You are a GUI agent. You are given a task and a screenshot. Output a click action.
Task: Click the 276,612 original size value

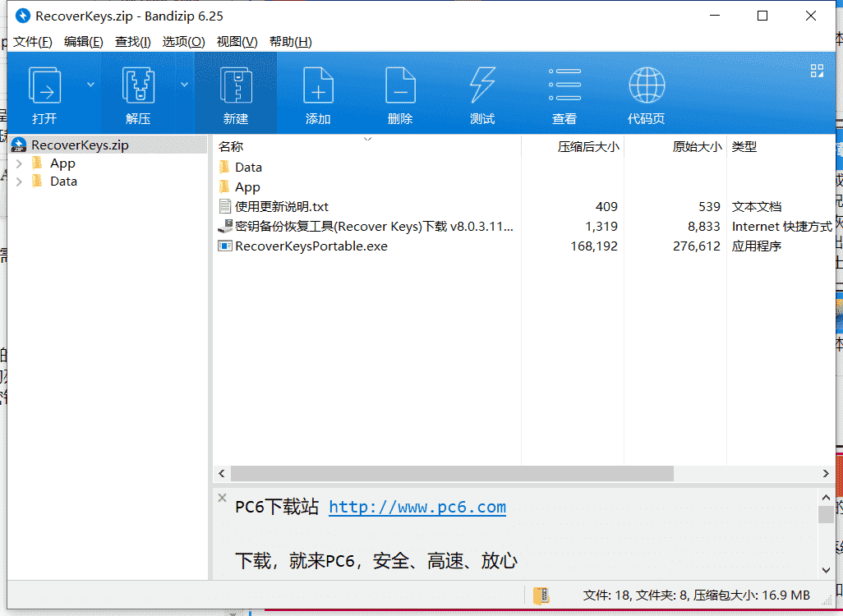[x=697, y=246]
